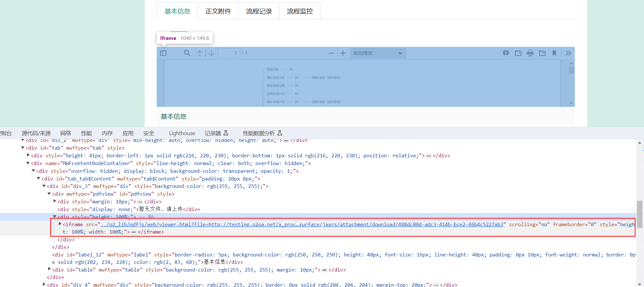Toggle the PDF viewer sidebar
The width and height of the screenshot is (644, 287).
point(163,53)
